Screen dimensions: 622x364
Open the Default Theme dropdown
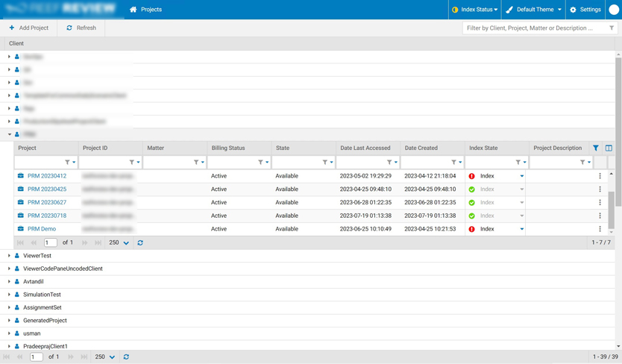533,10
